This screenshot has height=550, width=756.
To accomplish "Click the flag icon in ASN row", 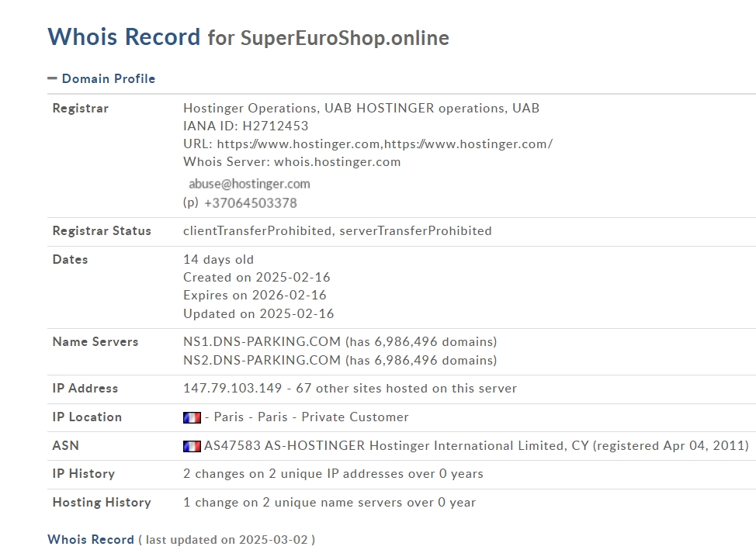I will [192, 446].
